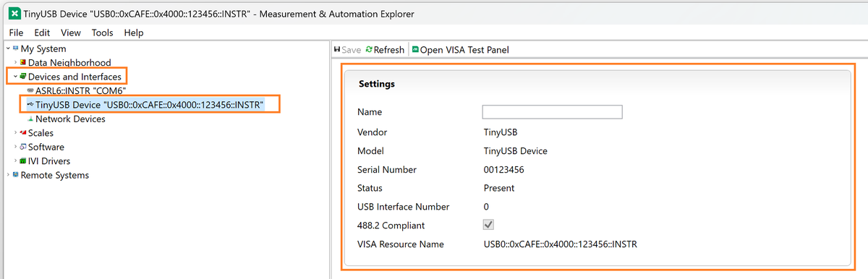
Task: Select Devices and Interfaces in the tree
Action: (75, 77)
